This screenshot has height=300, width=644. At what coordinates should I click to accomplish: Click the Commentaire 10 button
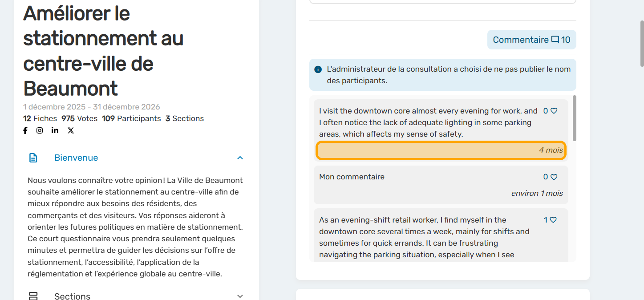(x=531, y=40)
